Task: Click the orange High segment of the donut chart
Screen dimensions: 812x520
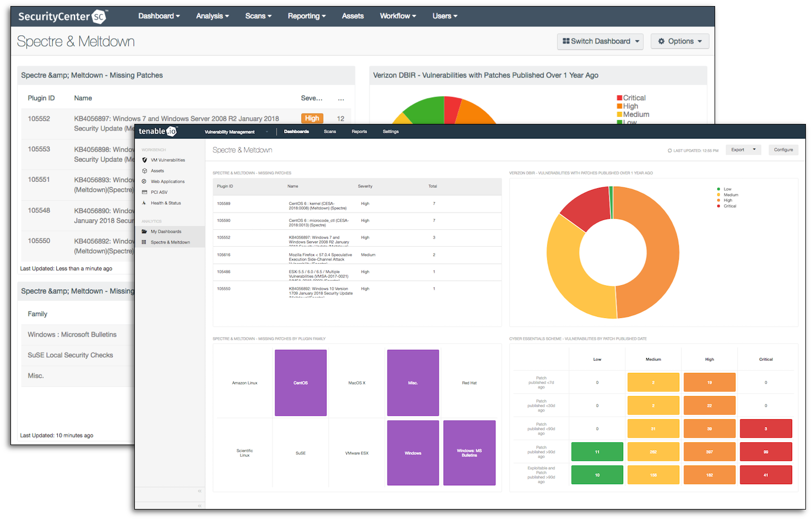Action: 662,252
